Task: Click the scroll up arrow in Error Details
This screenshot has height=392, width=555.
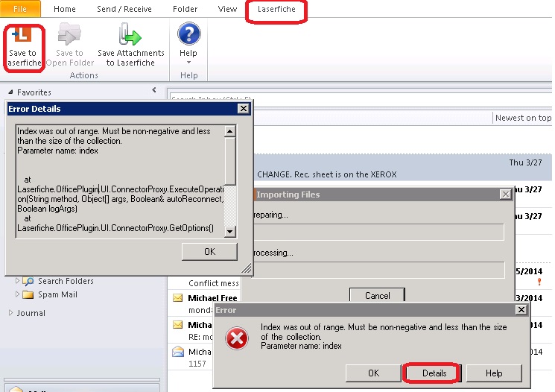Action: pyautogui.click(x=229, y=131)
